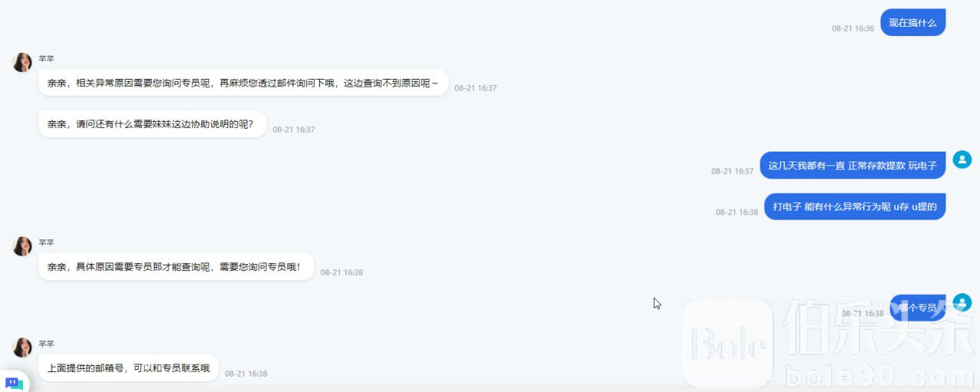Click the 上面提供的邮箱号 message bubble
The width and height of the screenshot is (980, 392).
click(129, 367)
